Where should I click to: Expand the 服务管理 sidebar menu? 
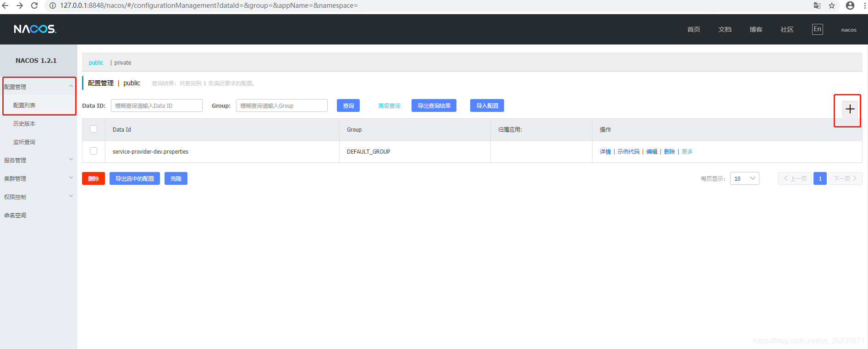tap(38, 160)
